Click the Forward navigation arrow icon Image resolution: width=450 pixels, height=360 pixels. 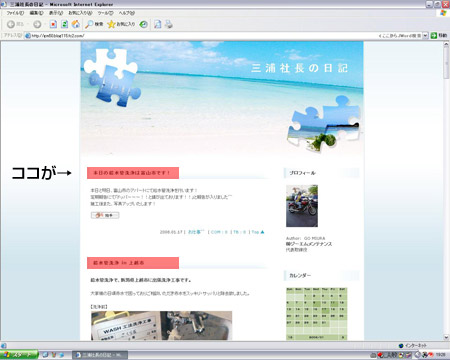tap(37, 24)
